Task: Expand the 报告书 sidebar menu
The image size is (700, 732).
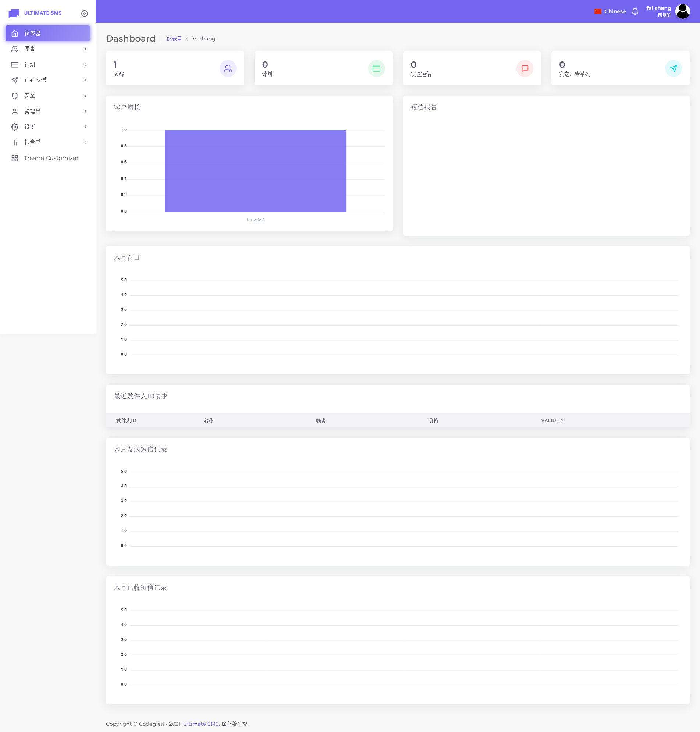Action: tap(48, 142)
